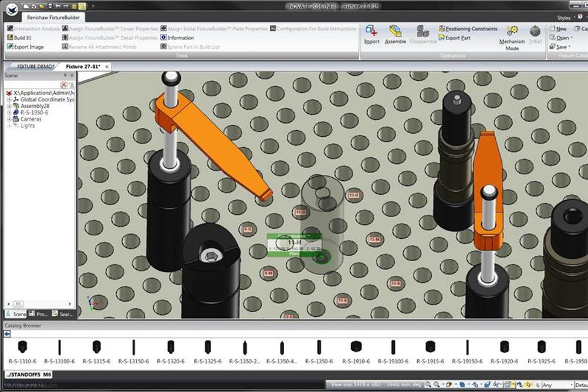
Task: Switch to the Properties bottom tab
Action: click(x=38, y=314)
